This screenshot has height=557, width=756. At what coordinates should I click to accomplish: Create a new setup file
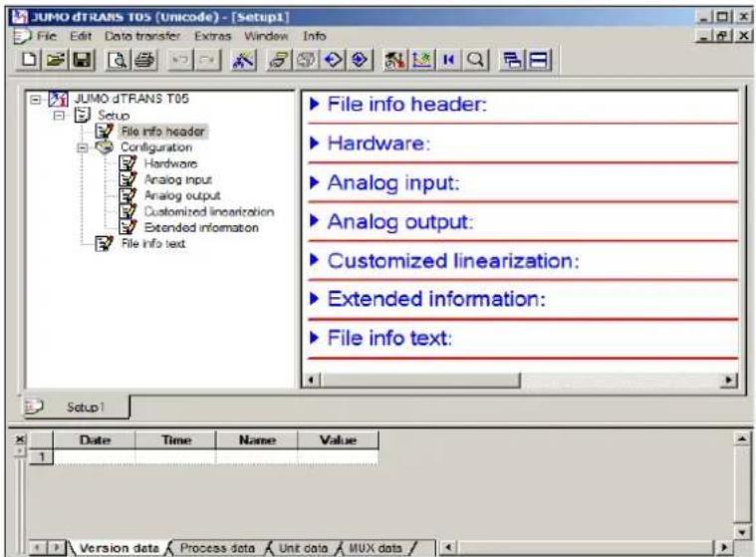(29, 60)
